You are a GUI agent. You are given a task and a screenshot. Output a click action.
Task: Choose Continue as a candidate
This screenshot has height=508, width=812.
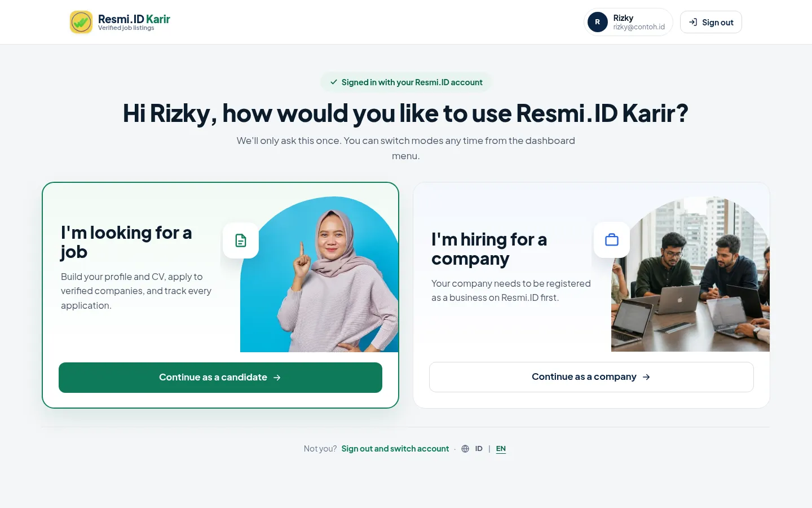tap(220, 378)
